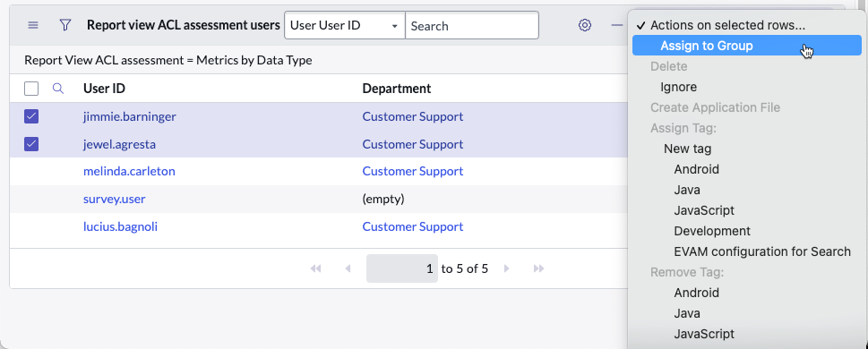868x349 pixels.
Task: Assign the Java tag
Action: click(687, 190)
